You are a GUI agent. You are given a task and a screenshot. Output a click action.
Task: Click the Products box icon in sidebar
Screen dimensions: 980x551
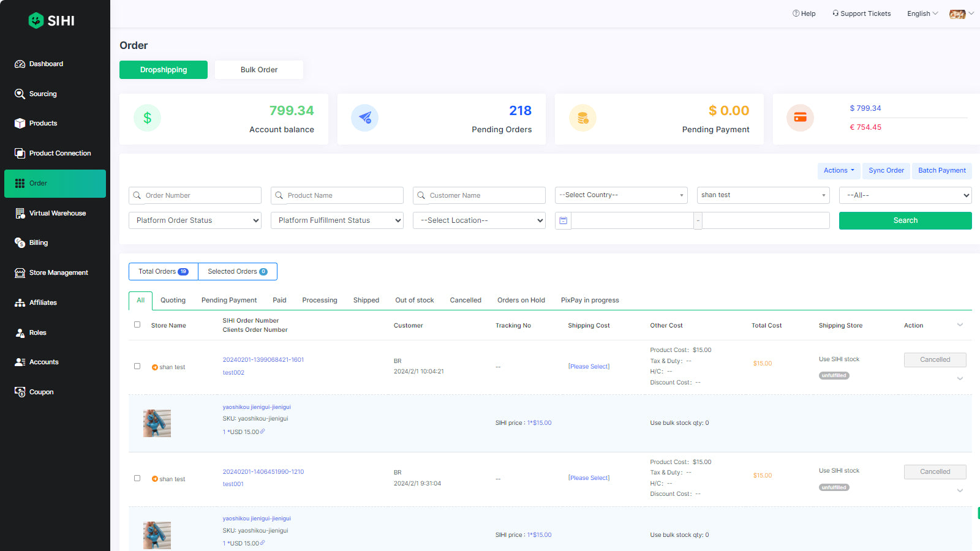click(20, 123)
